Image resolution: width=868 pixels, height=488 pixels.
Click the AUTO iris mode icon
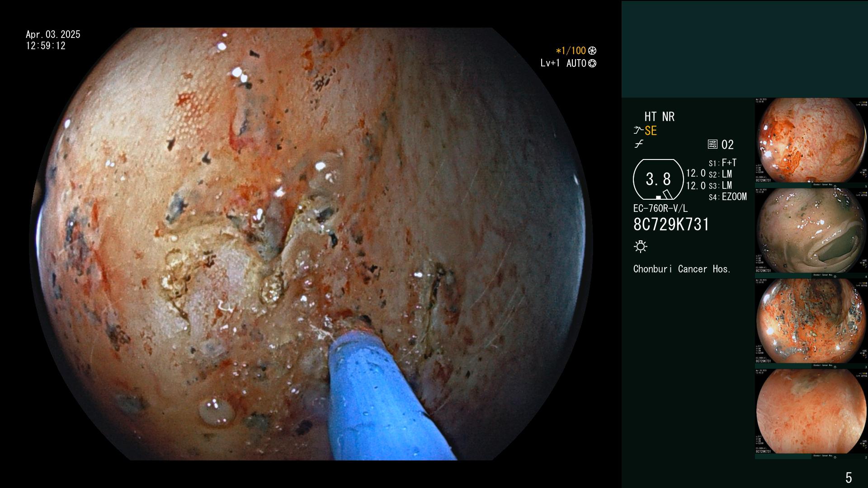tap(592, 64)
